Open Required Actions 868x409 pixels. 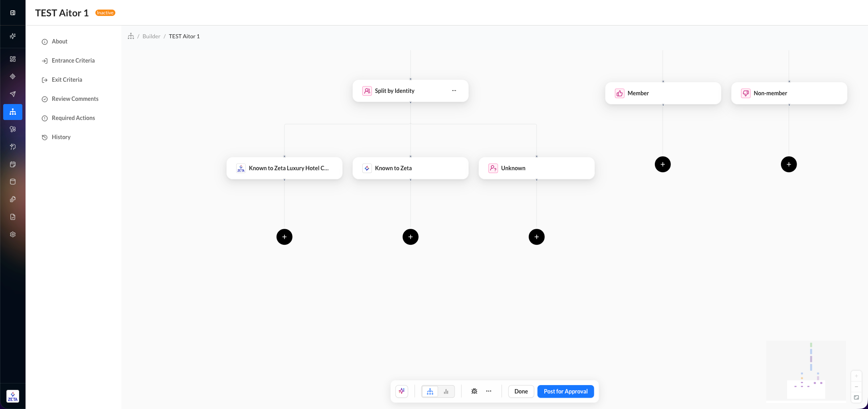[68, 118]
